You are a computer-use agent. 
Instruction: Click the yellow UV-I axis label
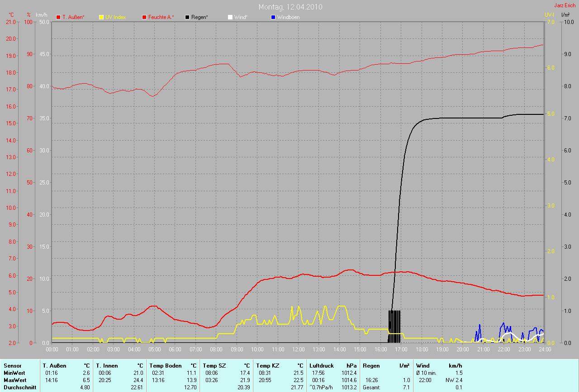coord(549,15)
